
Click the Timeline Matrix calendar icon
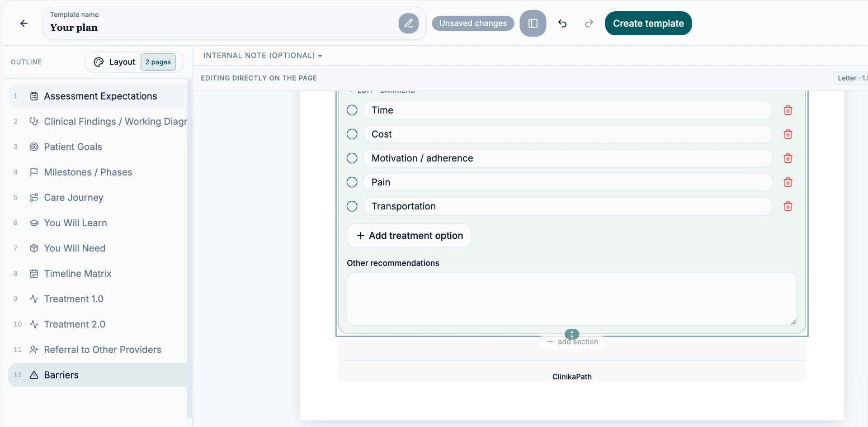click(x=34, y=274)
